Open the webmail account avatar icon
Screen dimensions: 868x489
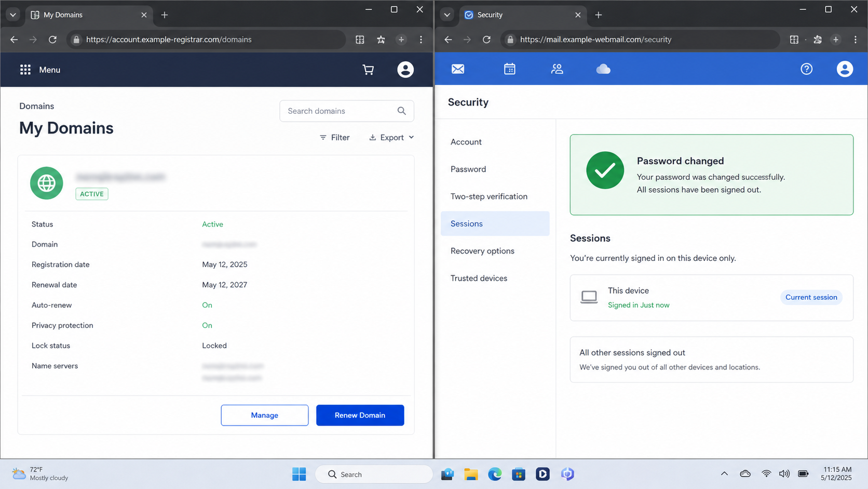(x=845, y=69)
